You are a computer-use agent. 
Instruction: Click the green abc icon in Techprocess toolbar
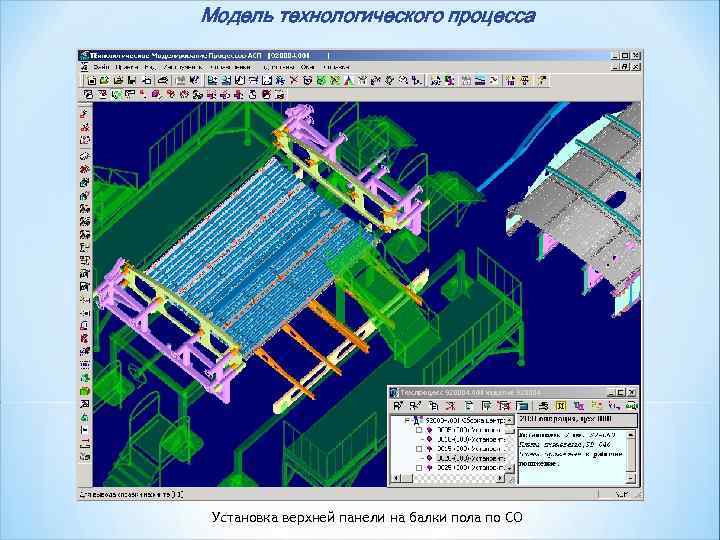[632, 406]
